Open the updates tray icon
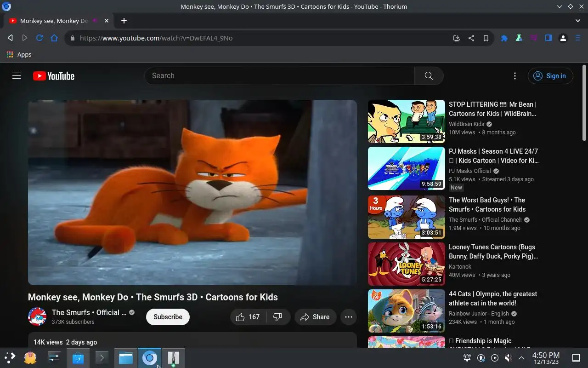Screen dimensions: 588x368 coord(481,358)
